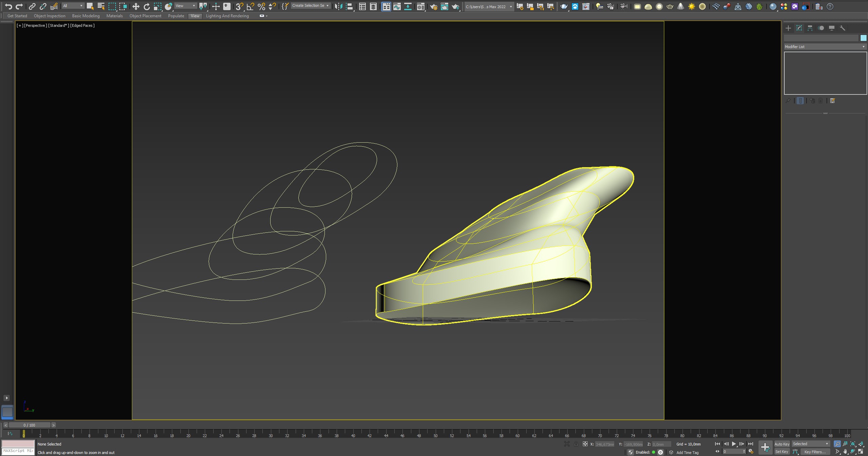Open the View reference coordinate dropdown
Viewport: 868px width, 456px height.
pos(185,6)
